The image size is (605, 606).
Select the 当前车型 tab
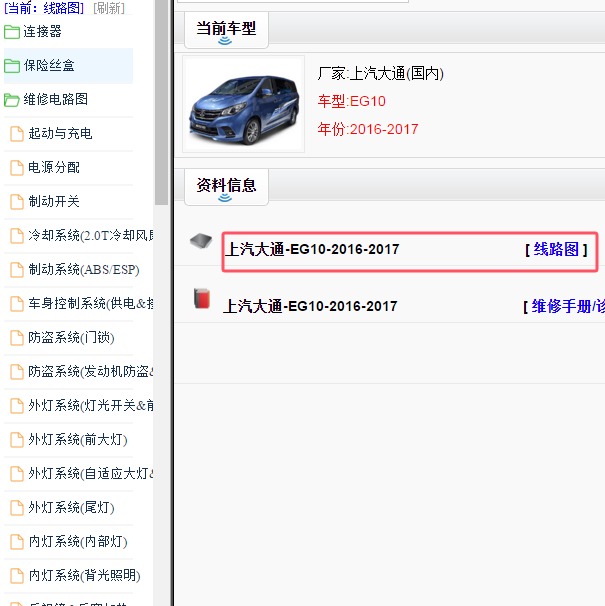click(x=226, y=30)
